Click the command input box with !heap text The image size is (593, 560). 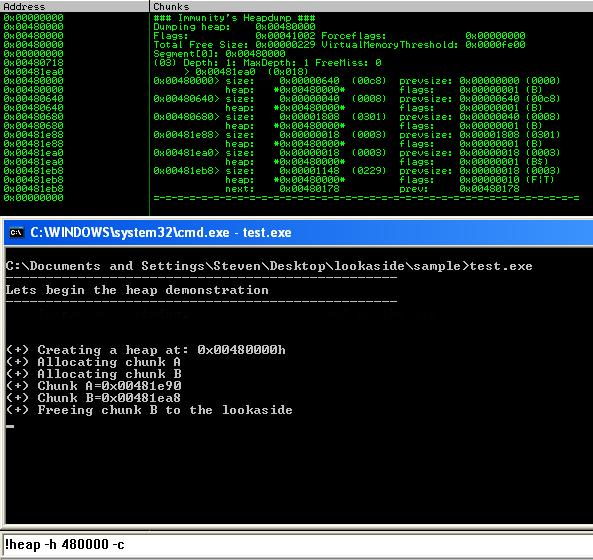tap(296, 544)
